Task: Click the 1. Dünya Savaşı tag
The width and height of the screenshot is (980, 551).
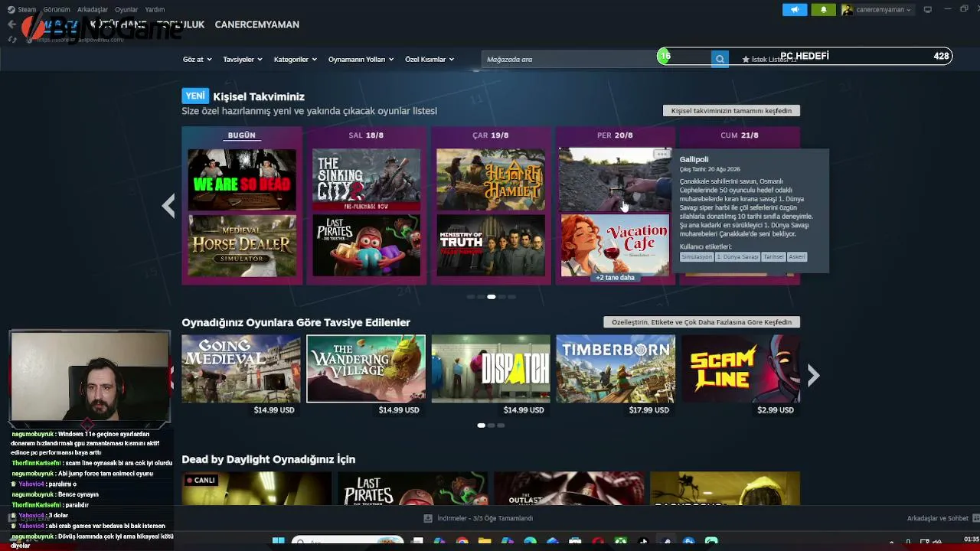Action: tap(738, 257)
